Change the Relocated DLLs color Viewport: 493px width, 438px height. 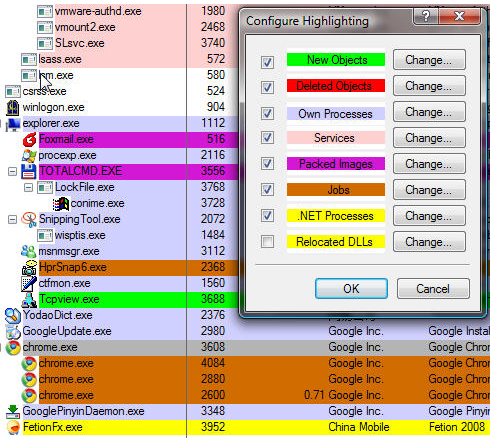pos(429,242)
